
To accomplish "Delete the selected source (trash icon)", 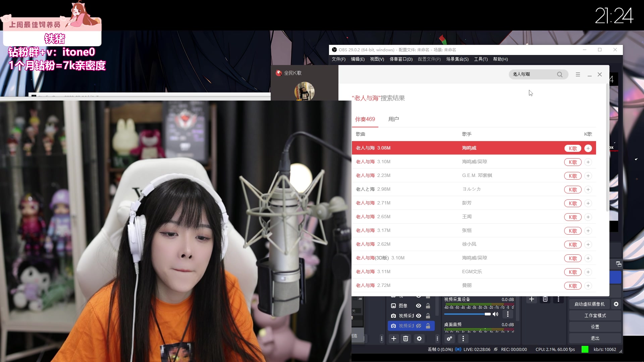I will point(406,339).
